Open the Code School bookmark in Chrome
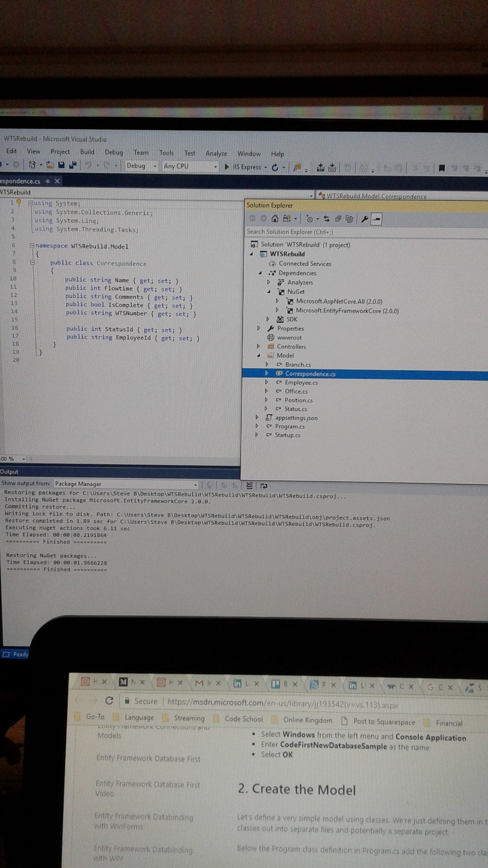This screenshot has height=868, width=488. click(x=244, y=719)
